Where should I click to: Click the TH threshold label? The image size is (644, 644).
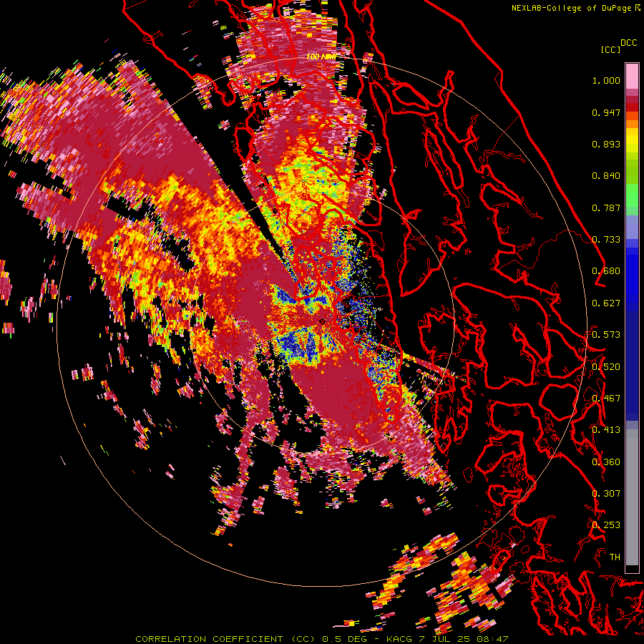[x=615, y=557]
